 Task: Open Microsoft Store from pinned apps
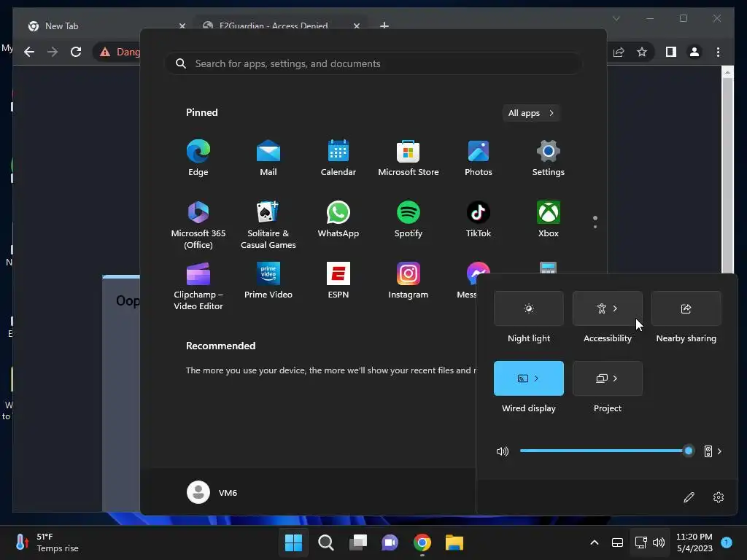[409, 158]
